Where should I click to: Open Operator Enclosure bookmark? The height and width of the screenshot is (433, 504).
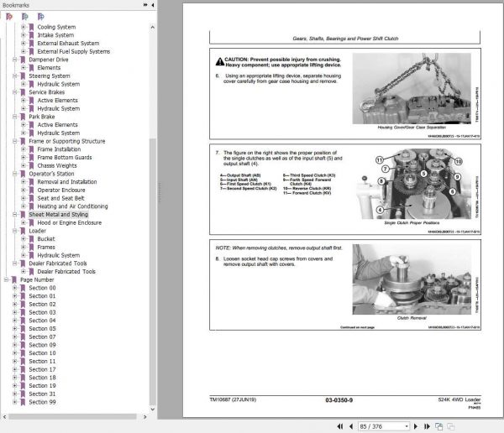61,190
